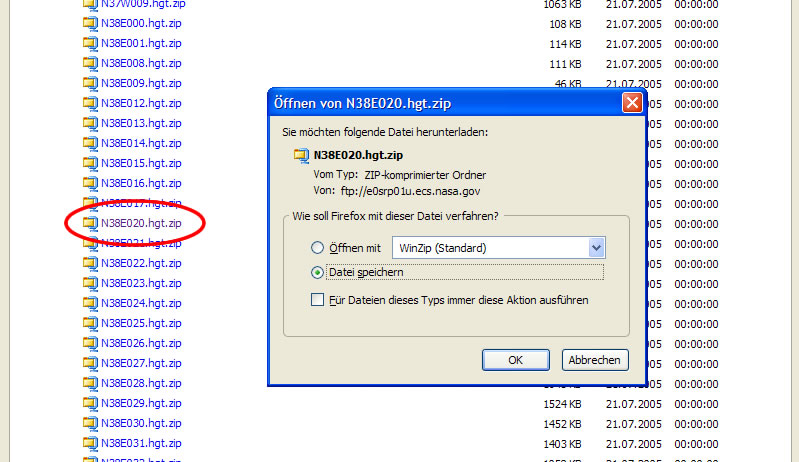Select the "Öffnen mit" radio button
The image size is (799, 462).
click(x=318, y=248)
